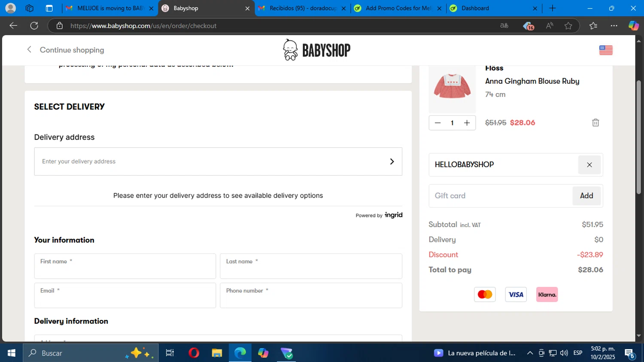
Task: Open Read aloud icon in address bar
Action: (550, 26)
